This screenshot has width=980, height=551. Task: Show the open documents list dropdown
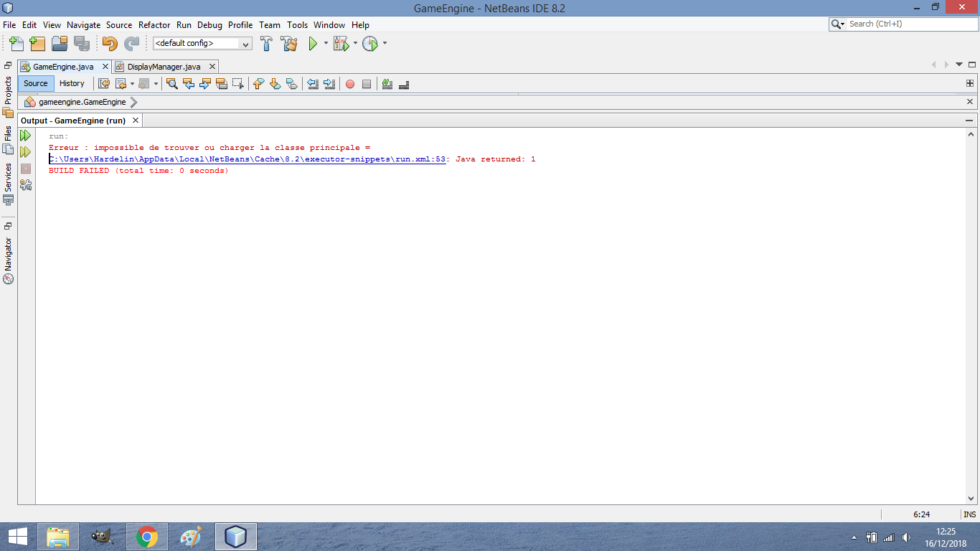coord(960,65)
